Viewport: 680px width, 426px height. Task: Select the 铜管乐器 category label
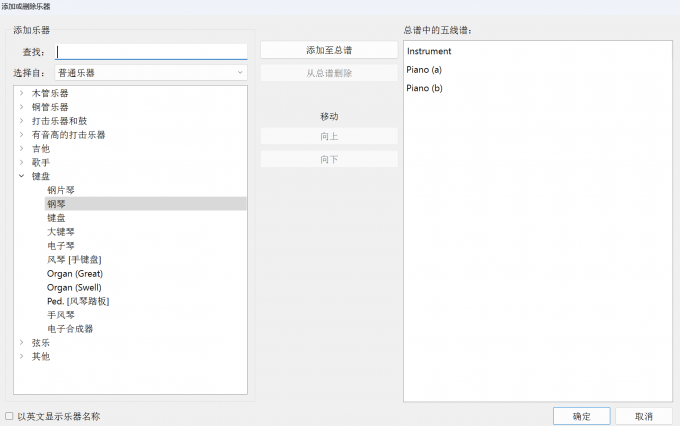click(x=50, y=107)
